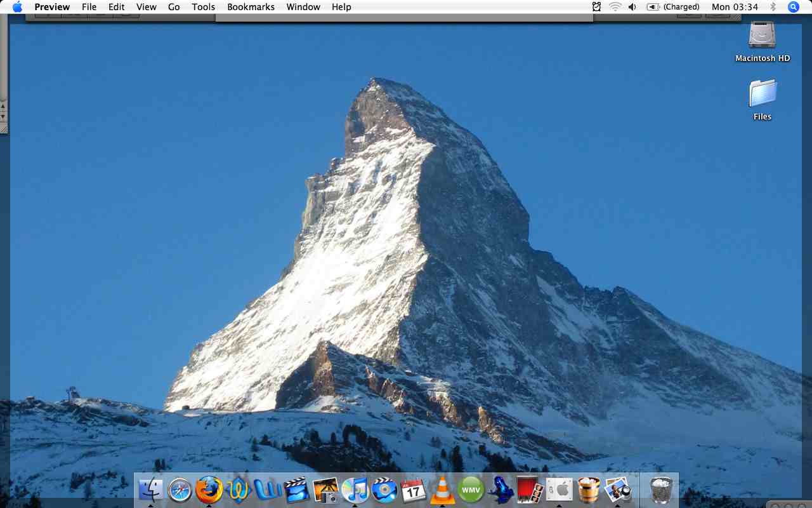
Task: Click the yellow W diamond Dock icon
Action: (238, 490)
